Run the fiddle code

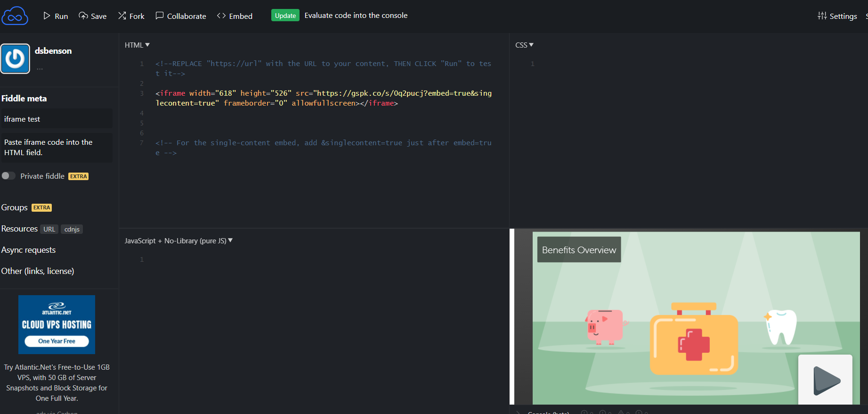pos(56,16)
